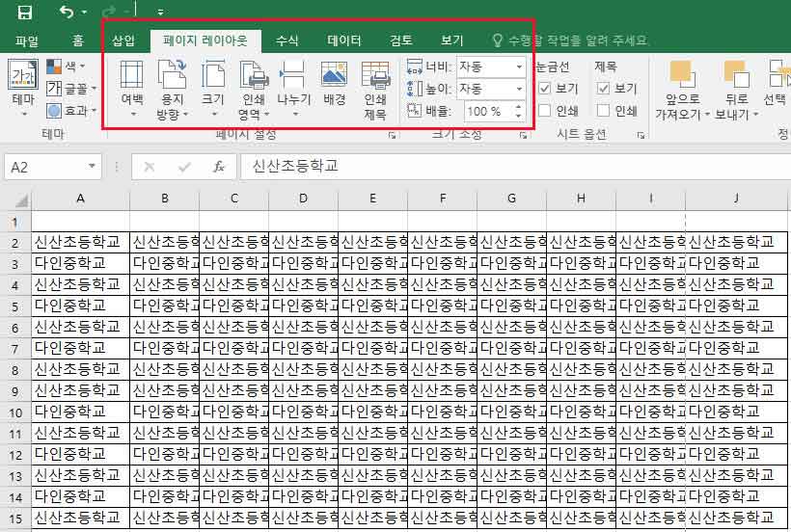Decrease the 배율 scale with down arrow
The height and width of the screenshot is (532, 791).
point(519,116)
